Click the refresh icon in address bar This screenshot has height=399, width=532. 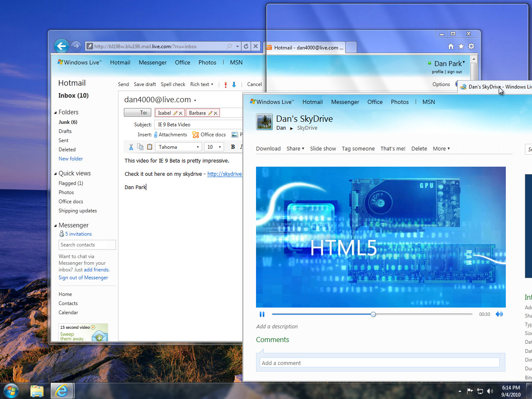[x=246, y=47]
